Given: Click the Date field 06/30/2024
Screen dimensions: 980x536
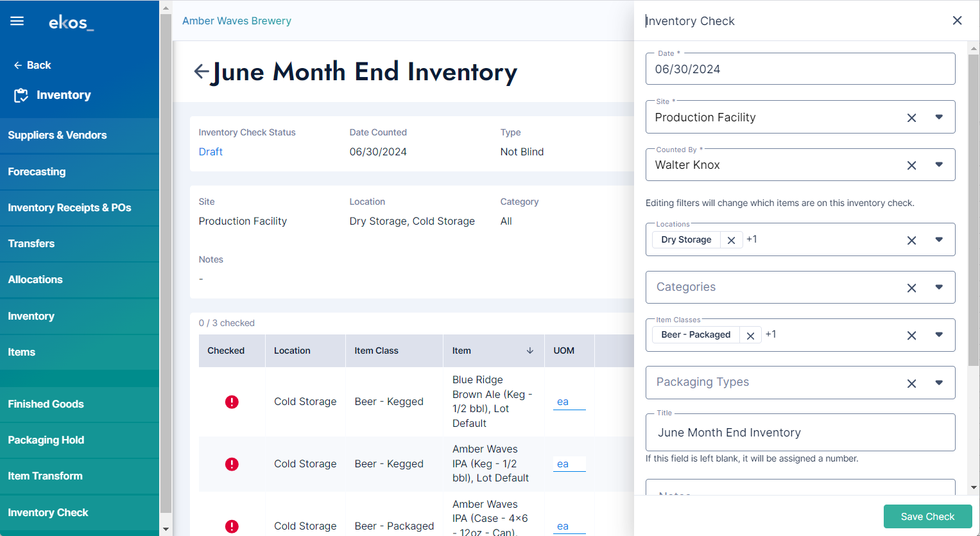Looking at the screenshot, I should click(x=800, y=69).
